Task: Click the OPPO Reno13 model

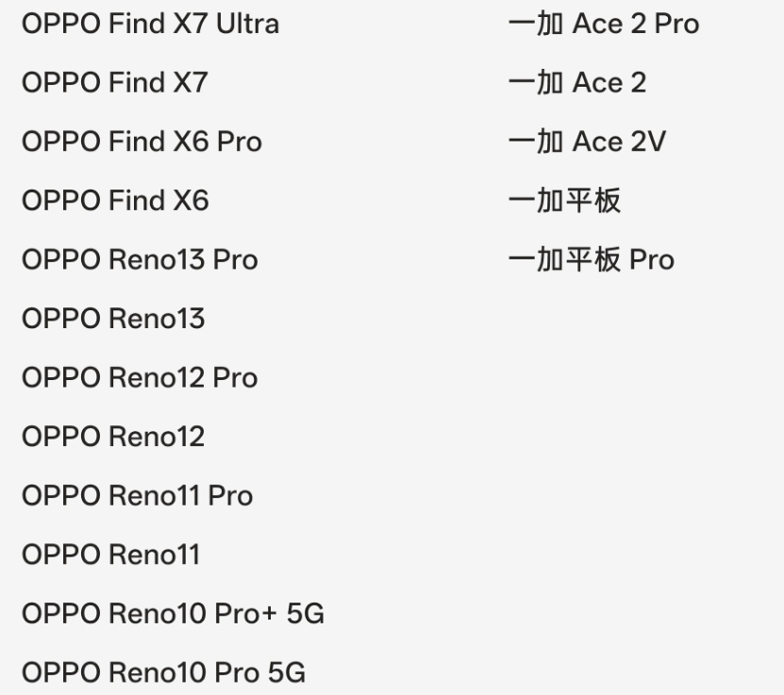Action: pyautogui.click(x=113, y=319)
